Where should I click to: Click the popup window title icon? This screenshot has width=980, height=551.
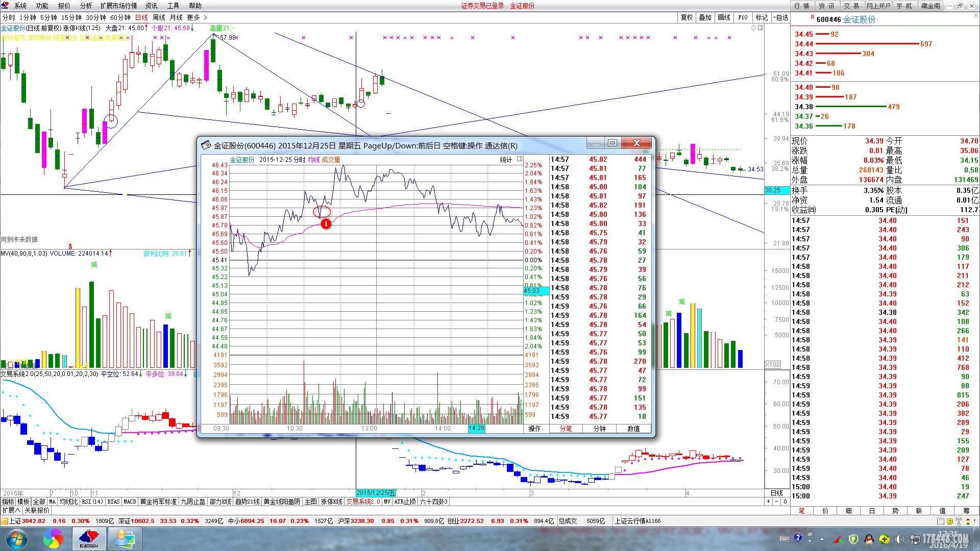click(x=206, y=145)
